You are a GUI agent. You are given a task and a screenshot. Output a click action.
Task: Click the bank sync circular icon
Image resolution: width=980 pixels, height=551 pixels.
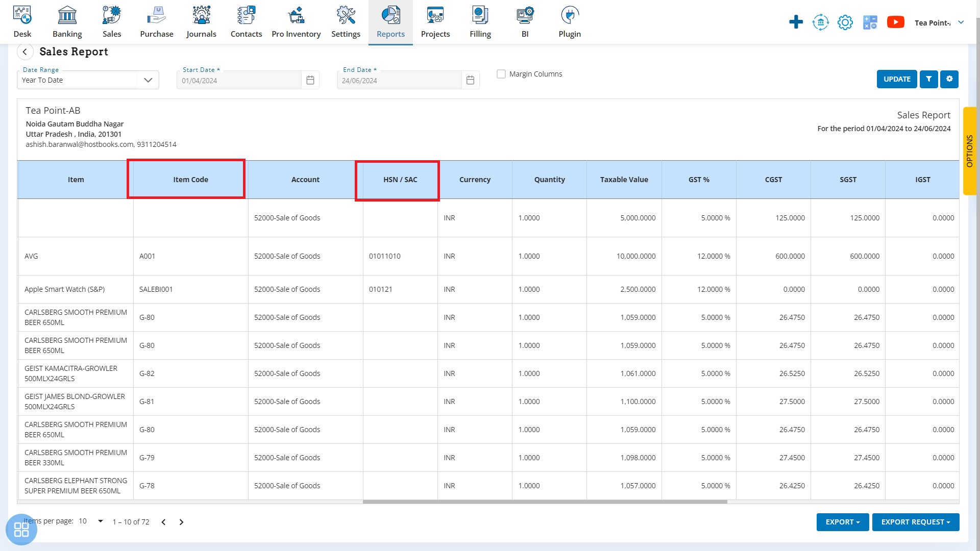(820, 22)
